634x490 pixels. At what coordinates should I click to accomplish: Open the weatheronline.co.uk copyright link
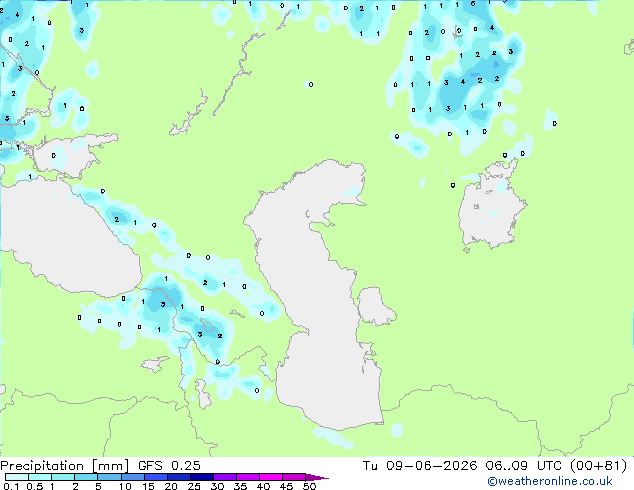tap(549, 481)
